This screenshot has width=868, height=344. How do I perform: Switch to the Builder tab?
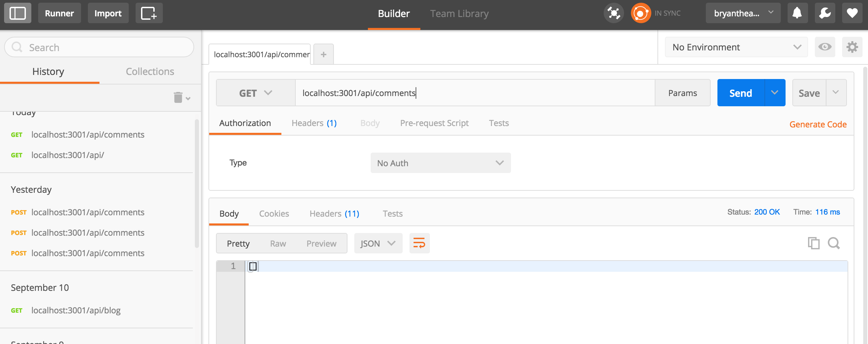pyautogui.click(x=394, y=14)
